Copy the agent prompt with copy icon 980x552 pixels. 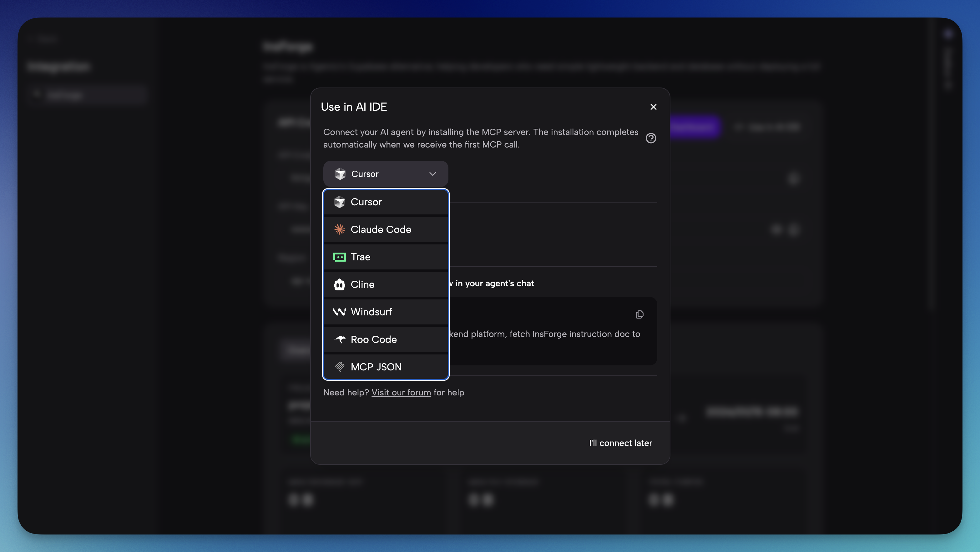[x=639, y=314]
